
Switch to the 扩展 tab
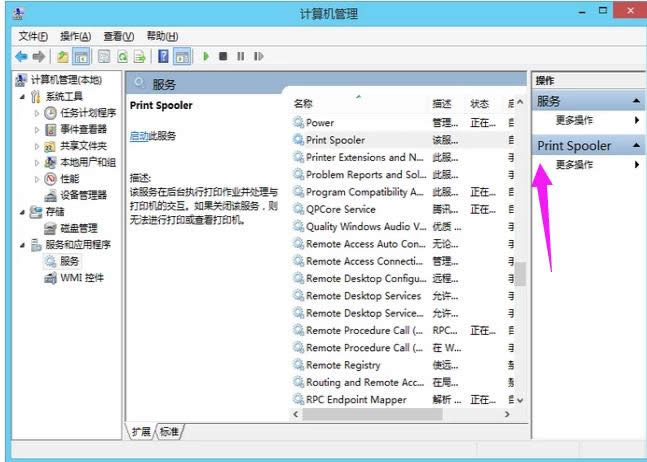pyautogui.click(x=141, y=431)
